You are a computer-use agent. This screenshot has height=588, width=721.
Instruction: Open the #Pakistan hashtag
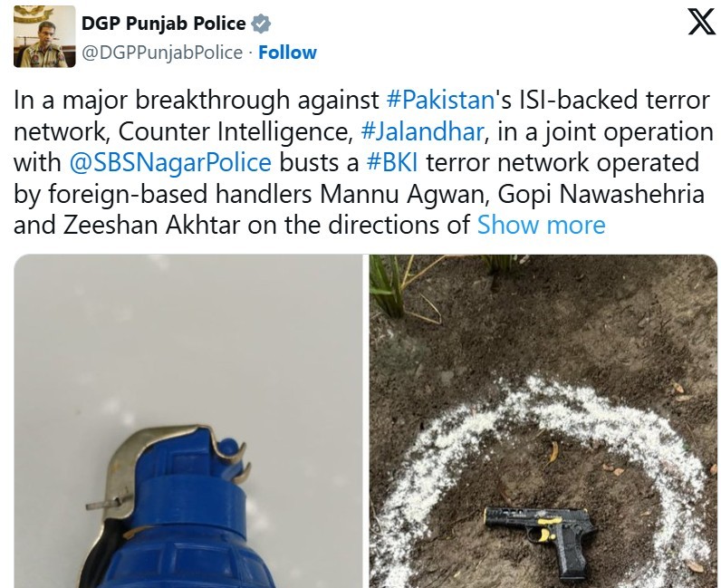click(440, 100)
